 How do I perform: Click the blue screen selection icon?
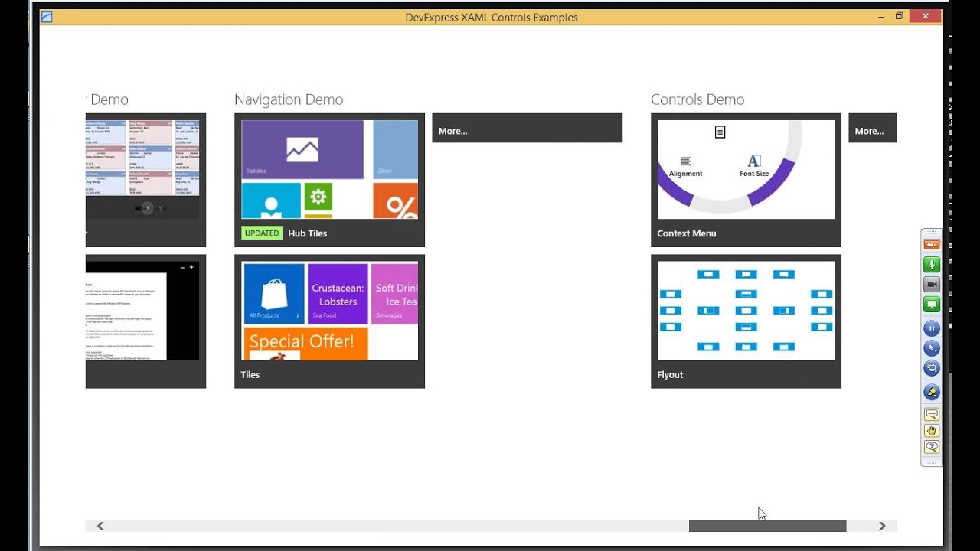tap(932, 368)
